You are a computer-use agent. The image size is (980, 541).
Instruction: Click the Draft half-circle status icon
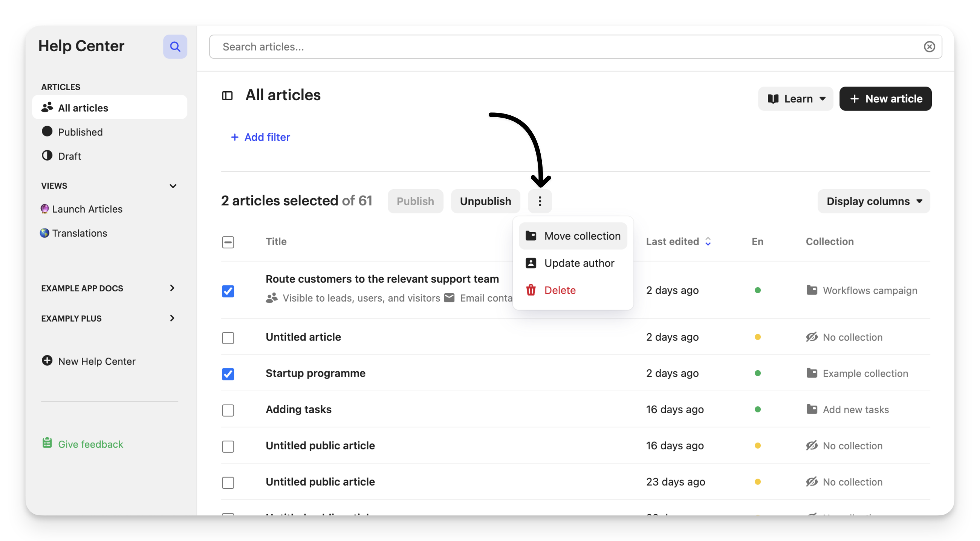coord(47,156)
